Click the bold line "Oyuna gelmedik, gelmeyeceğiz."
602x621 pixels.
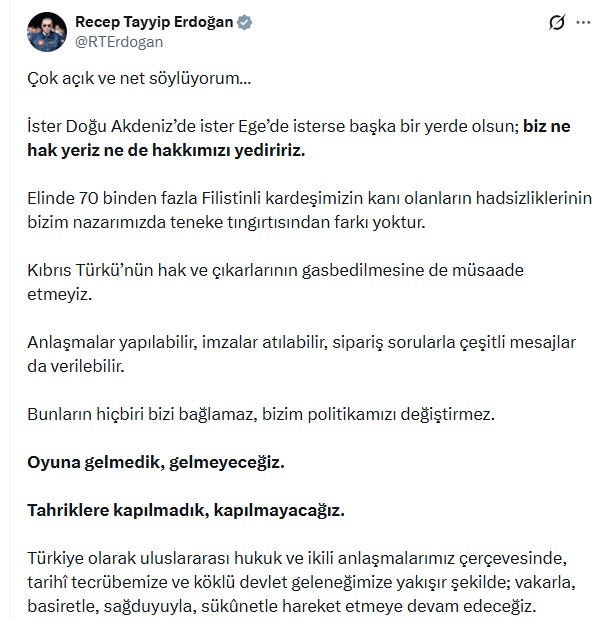(154, 463)
